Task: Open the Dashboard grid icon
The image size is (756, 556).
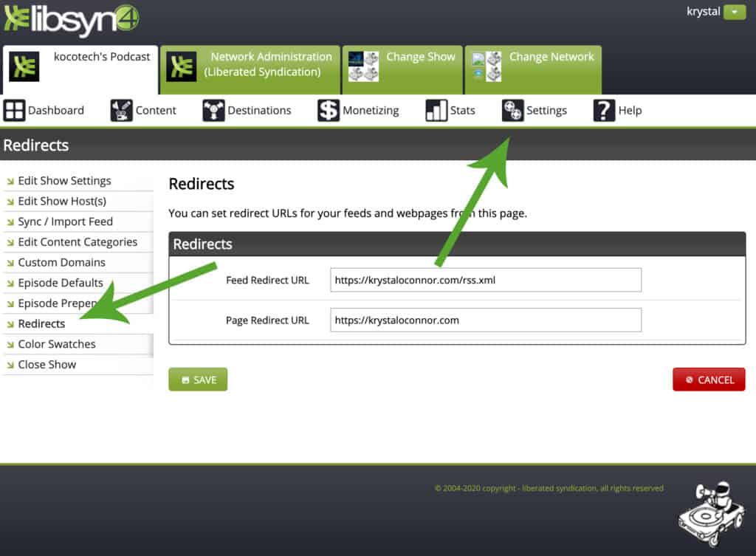Action: tap(14, 111)
